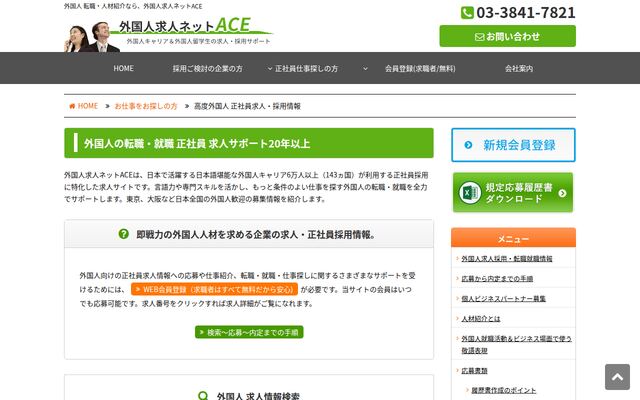Go to HOME in the navigation bar
640x400 pixels.
click(x=123, y=68)
